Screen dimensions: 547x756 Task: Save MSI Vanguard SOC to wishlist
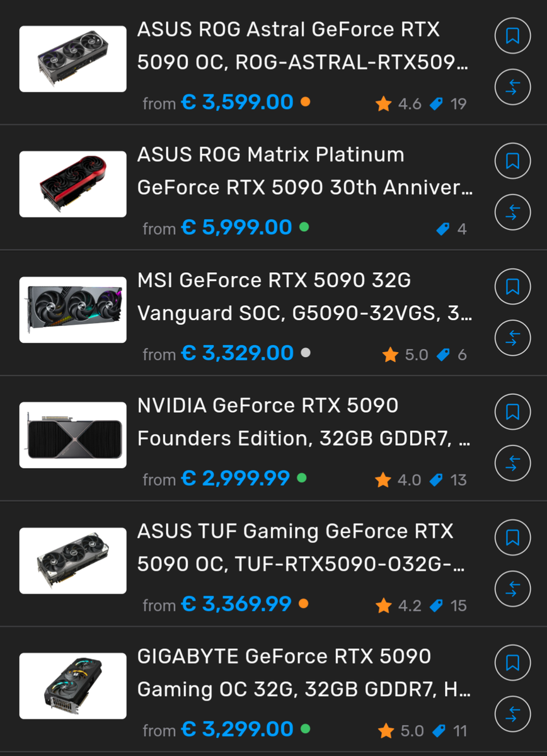tap(512, 287)
